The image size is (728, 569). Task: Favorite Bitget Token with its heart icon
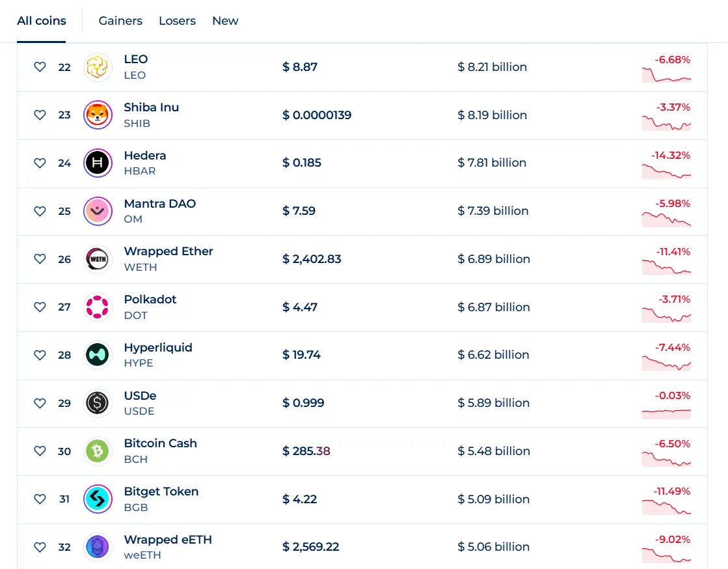pos(40,499)
